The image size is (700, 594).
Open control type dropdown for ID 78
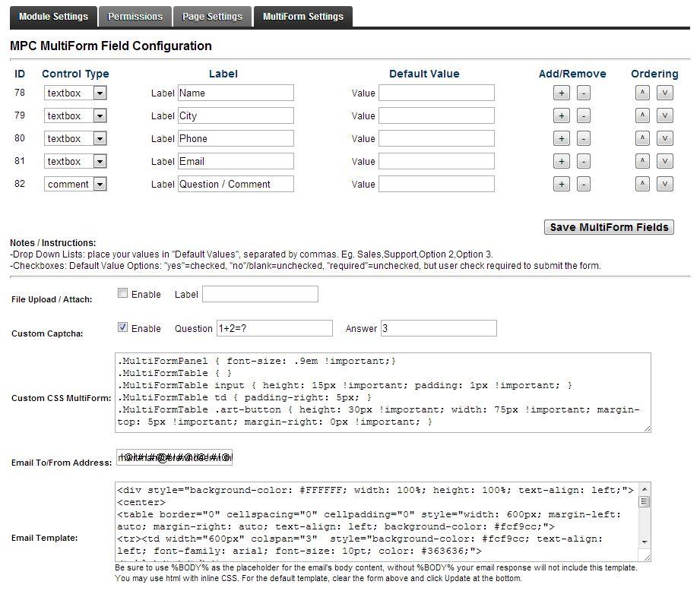[x=75, y=93]
